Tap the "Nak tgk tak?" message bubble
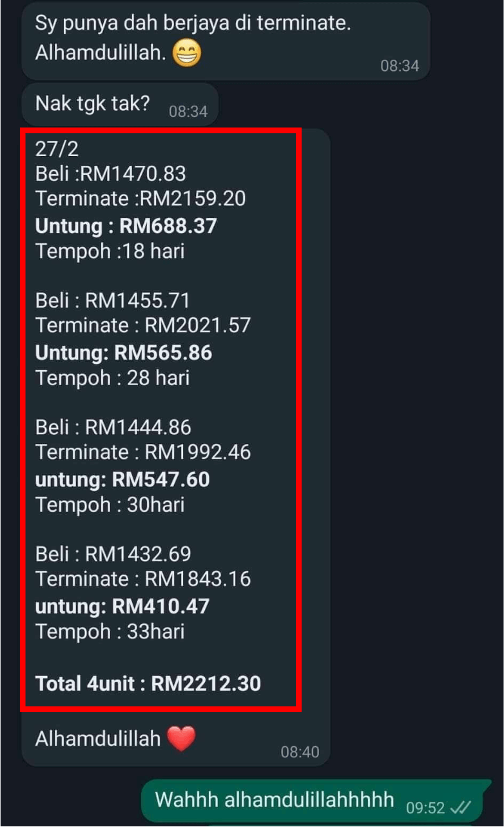504x827 pixels. pos(92,103)
